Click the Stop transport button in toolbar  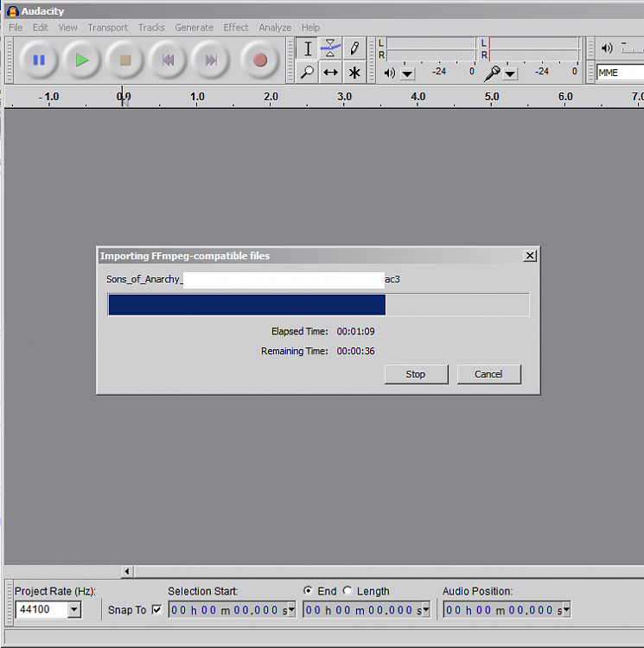pyautogui.click(x=124, y=60)
